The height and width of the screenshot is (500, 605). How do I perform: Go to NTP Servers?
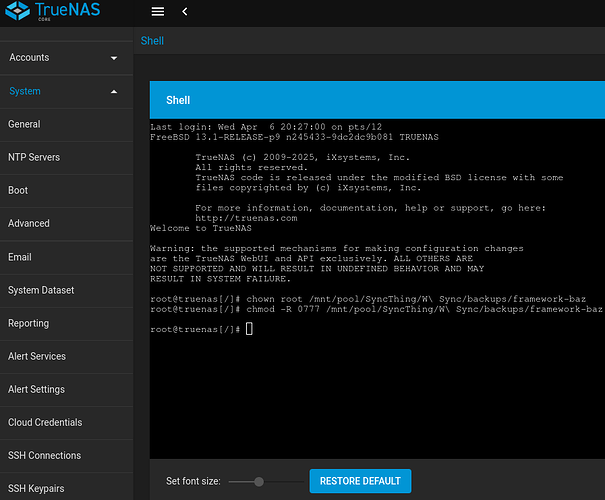[66, 157]
